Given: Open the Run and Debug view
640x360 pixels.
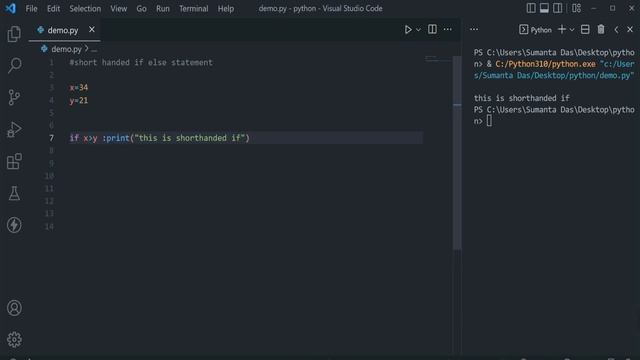Looking at the screenshot, I should (14, 129).
